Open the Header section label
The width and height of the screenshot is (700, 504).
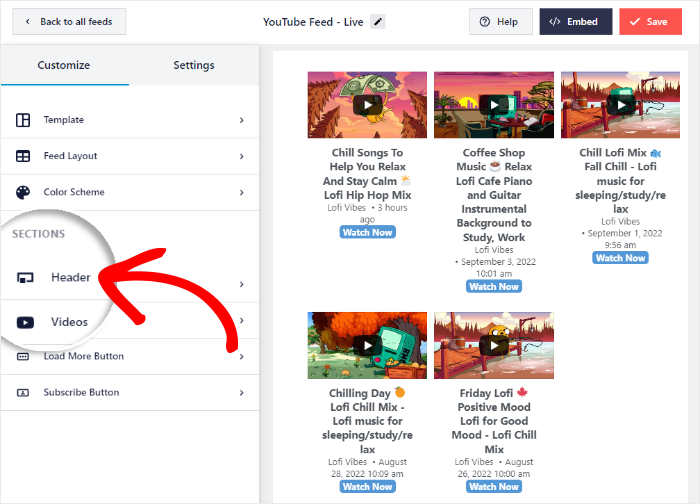[71, 277]
